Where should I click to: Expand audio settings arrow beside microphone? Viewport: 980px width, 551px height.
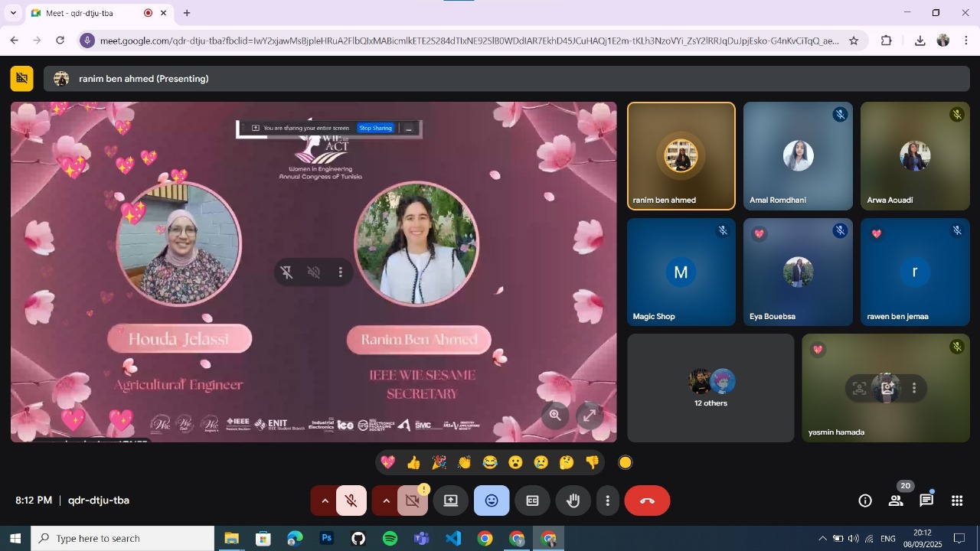click(x=325, y=500)
